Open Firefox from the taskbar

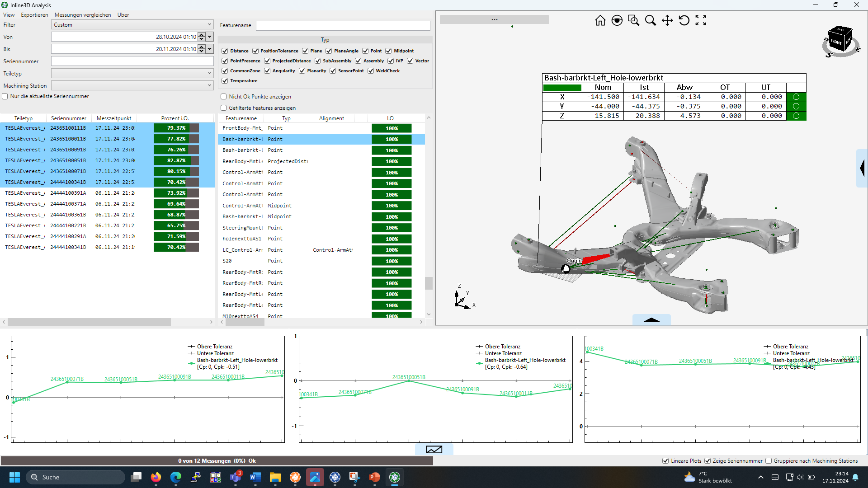[156, 477]
